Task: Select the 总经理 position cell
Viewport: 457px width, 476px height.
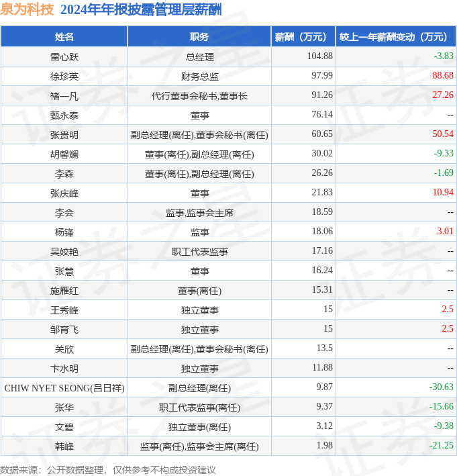Action: coord(199,57)
